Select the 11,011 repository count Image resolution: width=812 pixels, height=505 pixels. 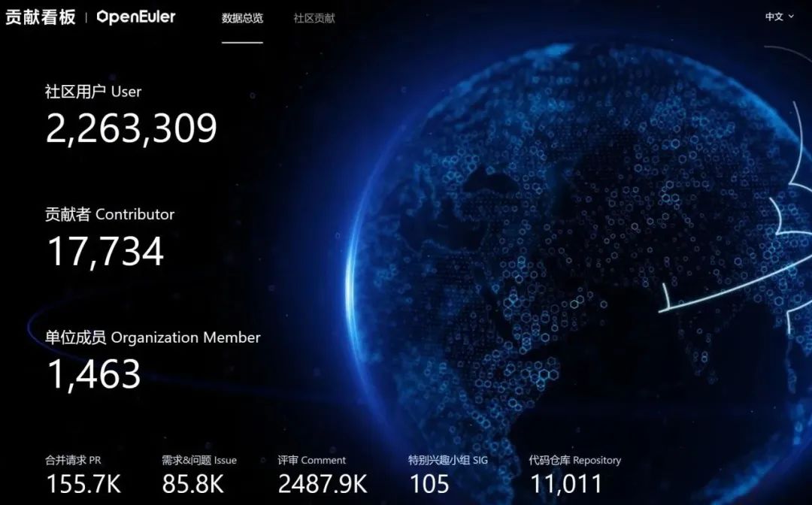pyautogui.click(x=566, y=485)
